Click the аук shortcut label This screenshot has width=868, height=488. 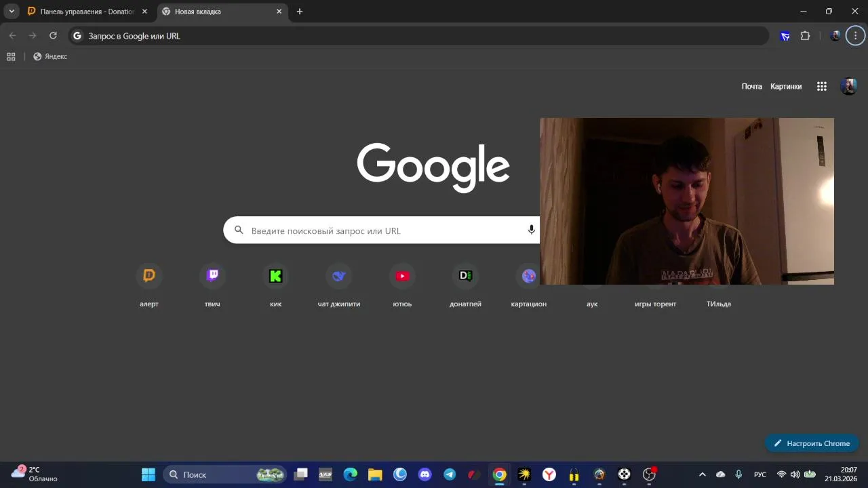click(x=592, y=304)
